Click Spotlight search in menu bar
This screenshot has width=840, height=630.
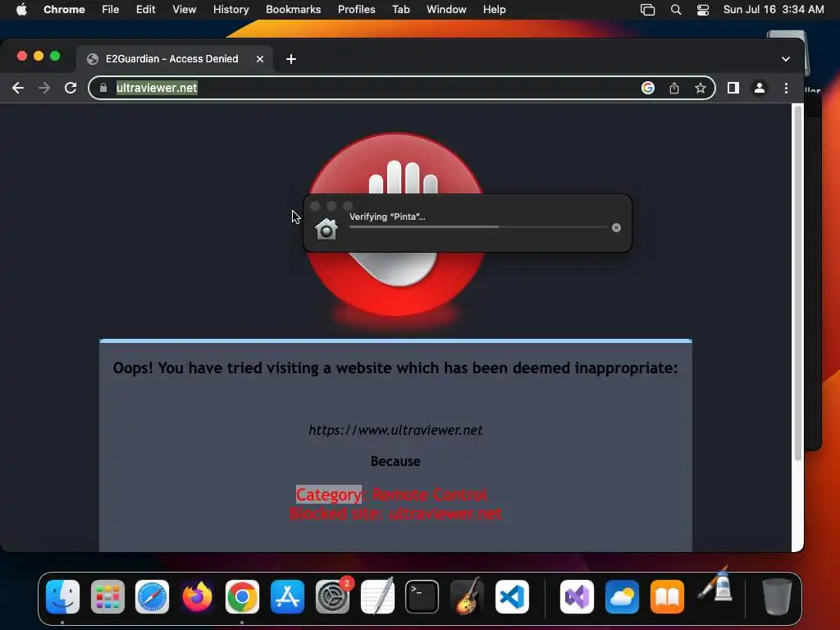point(676,10)
